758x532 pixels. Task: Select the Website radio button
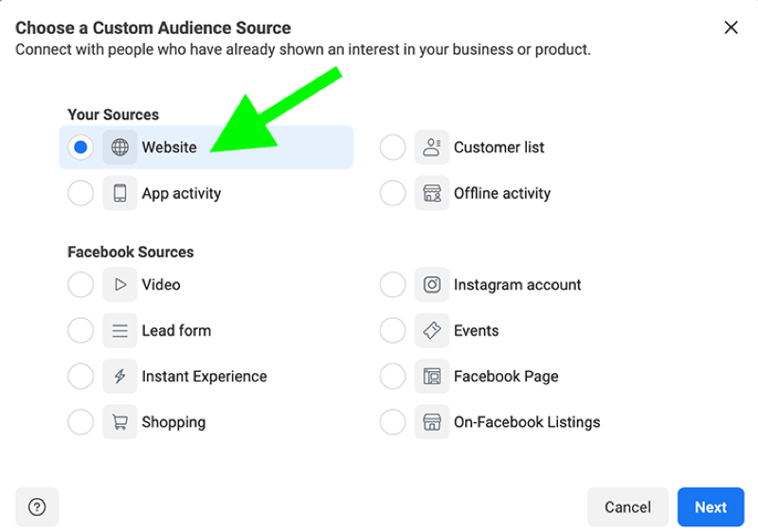(81, 148)
